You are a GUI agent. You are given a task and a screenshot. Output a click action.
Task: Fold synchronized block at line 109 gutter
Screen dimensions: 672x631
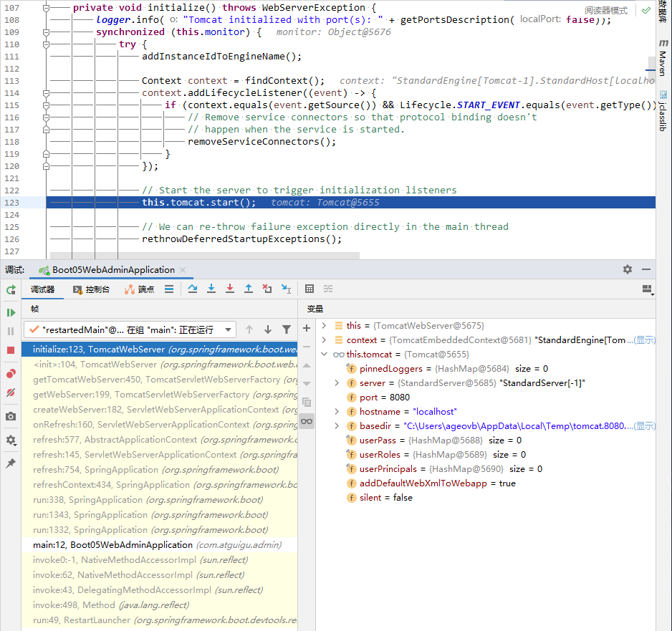(x=47, y=32)
